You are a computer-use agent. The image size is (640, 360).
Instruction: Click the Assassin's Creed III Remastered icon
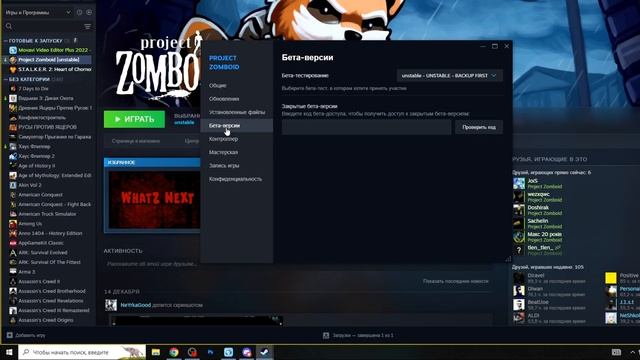(x=13, y=311)
